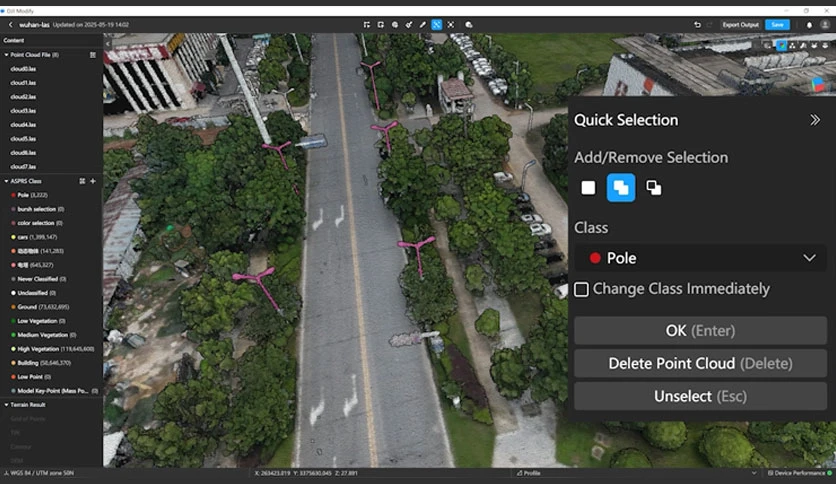Add a new ASPRS class with plus icon
The image size is (836, 484).
point(93,181)
